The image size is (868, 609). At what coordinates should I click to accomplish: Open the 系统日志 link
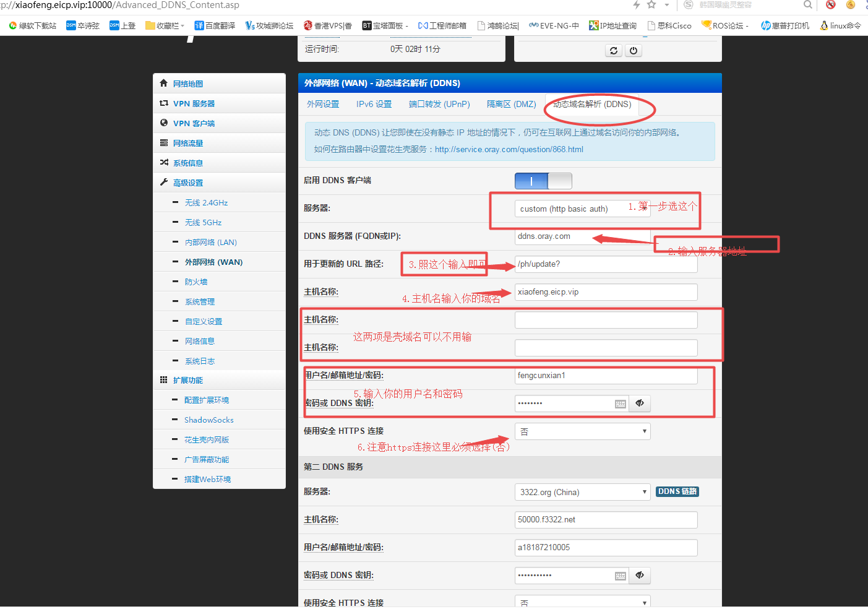coord(199,361)
